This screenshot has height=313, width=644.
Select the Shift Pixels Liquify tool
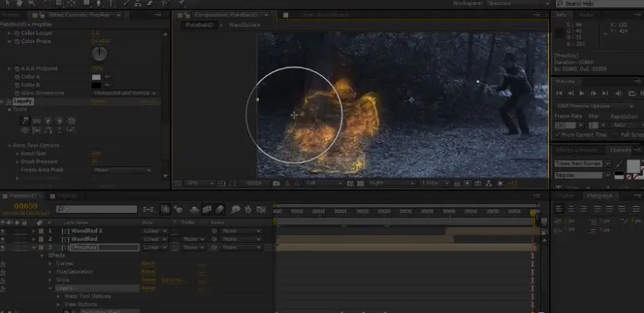(37, 130)
